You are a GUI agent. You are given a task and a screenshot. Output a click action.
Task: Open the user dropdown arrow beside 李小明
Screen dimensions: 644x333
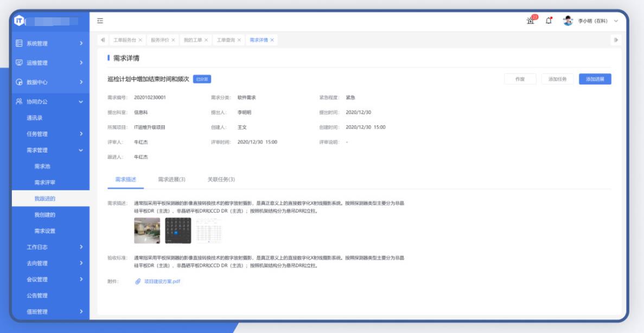pos(616,21)
